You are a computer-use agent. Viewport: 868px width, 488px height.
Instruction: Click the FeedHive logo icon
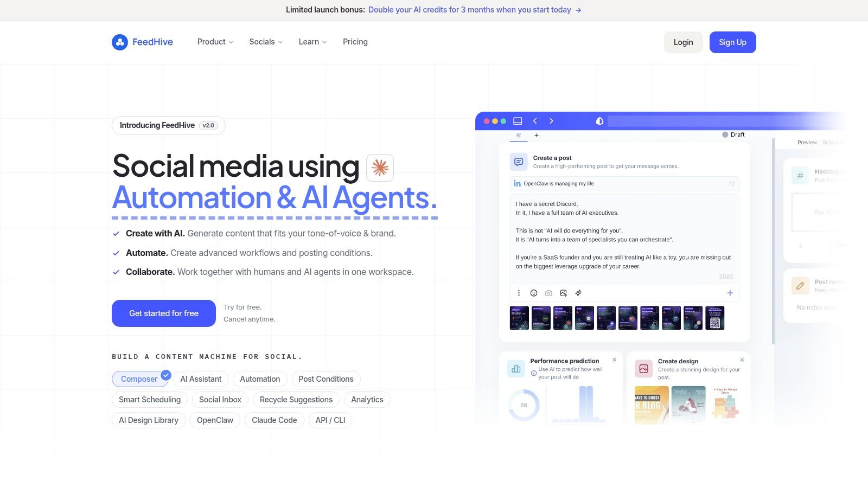tap(119, 42)
